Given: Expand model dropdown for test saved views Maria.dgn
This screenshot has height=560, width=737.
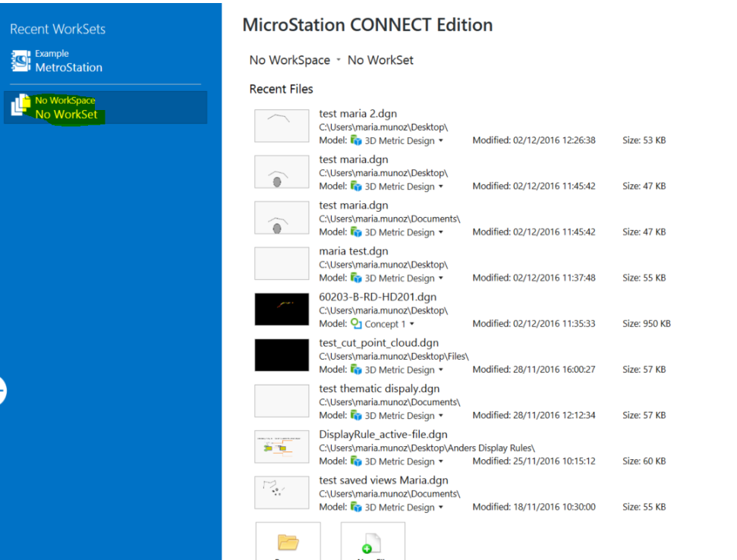Looking at the screenshot, I should point(441,508).
